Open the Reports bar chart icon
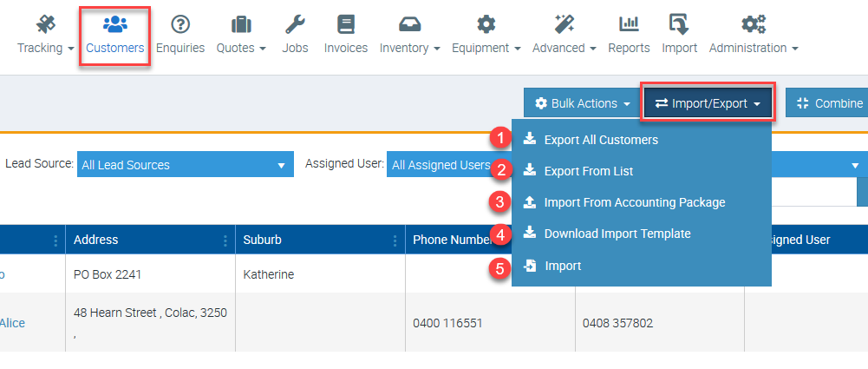This screenshot has width=868, height=369. (x=629, y=24)
